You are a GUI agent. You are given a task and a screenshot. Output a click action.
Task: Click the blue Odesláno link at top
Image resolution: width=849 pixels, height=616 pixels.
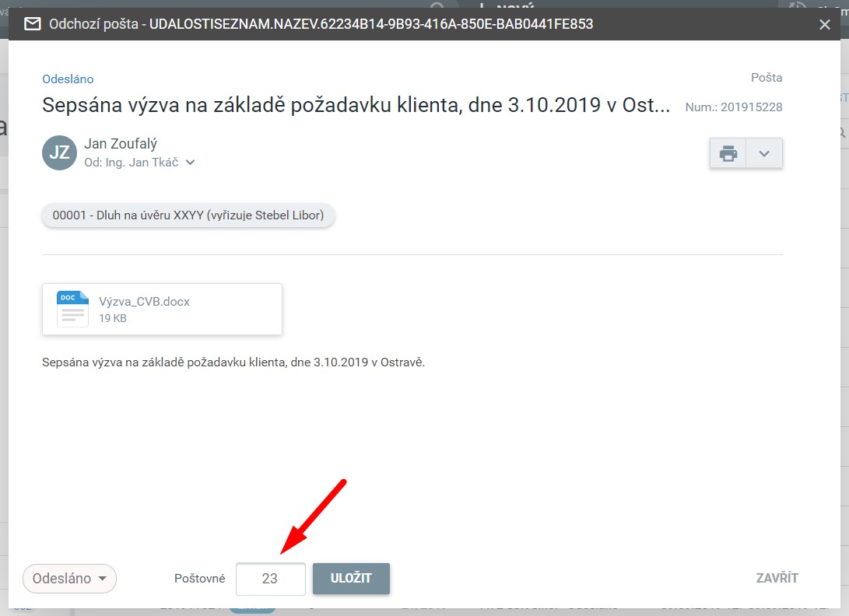pos(68,79)
